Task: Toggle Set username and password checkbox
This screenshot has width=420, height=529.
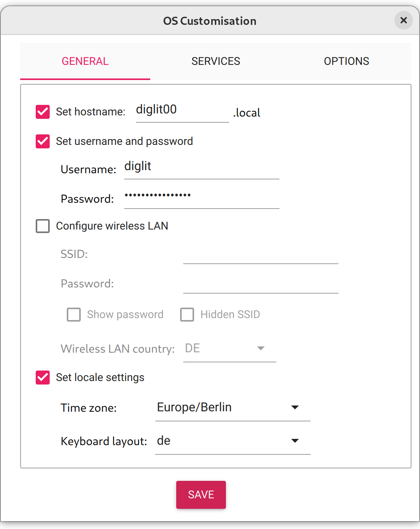Action: coord(43,141)
